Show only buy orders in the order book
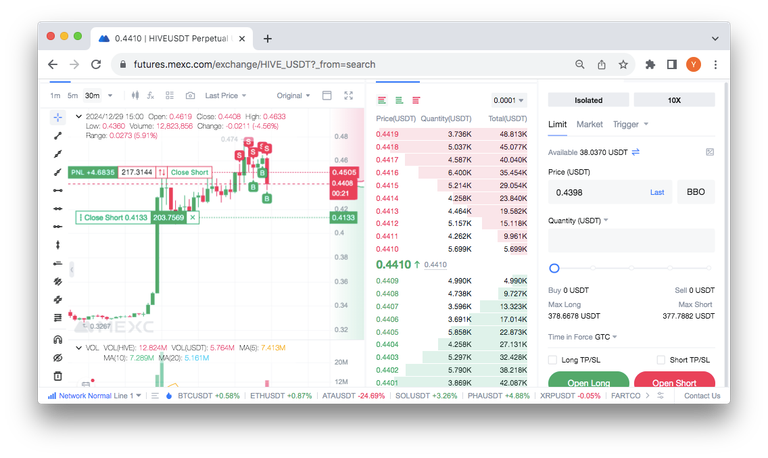This screenshot has height=458, width=768. click(x=399, y=100)
